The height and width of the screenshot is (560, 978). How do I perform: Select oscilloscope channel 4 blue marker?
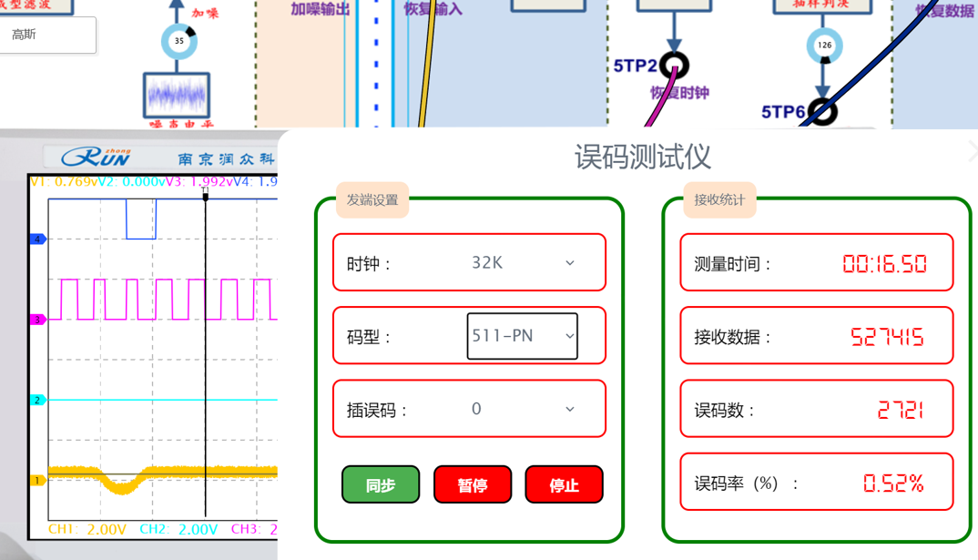[x=37, y=239]
